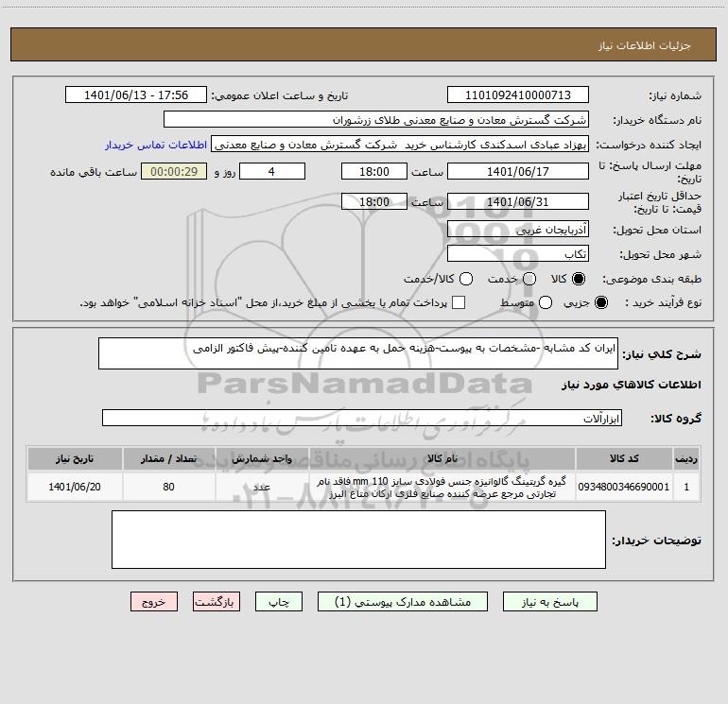Click the تعداد / مقدار column header

click(x=168, y=458)
